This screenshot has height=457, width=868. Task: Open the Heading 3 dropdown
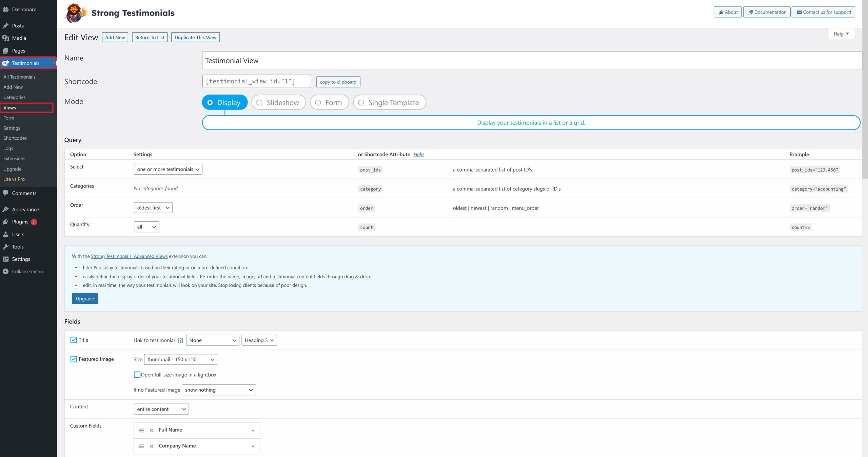[x=259, y=340]
